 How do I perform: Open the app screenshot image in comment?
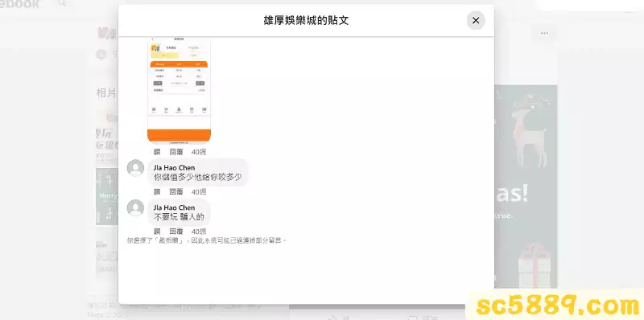(x=179, y=90)
